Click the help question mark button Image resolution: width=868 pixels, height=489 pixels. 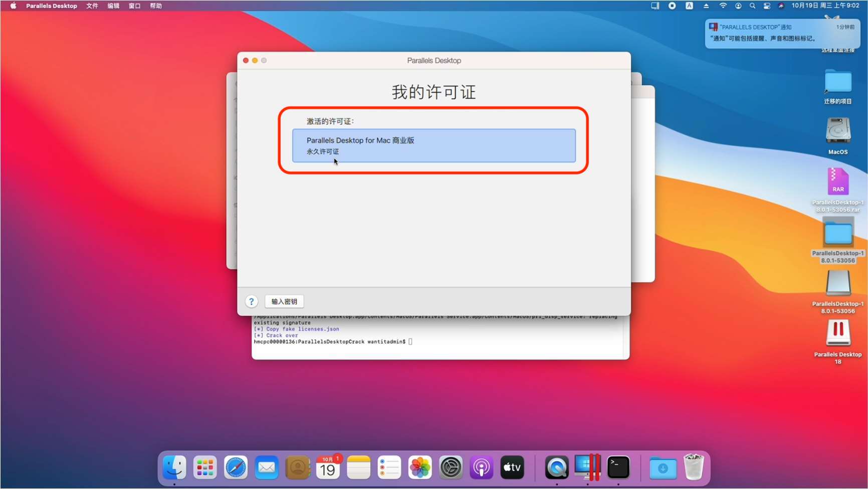point(251,301)
